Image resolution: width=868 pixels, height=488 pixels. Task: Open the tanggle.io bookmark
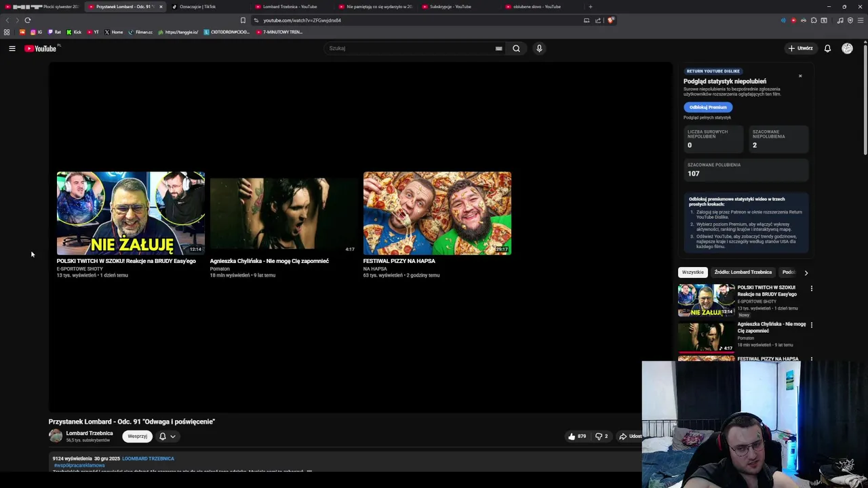coord(178,32)
